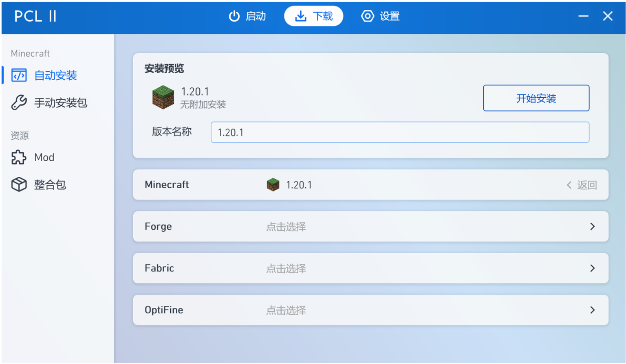The image size is (626, 364).
Task: Select the 自动安装 (auto install) sidebar icon
Action: coord(18,75)
